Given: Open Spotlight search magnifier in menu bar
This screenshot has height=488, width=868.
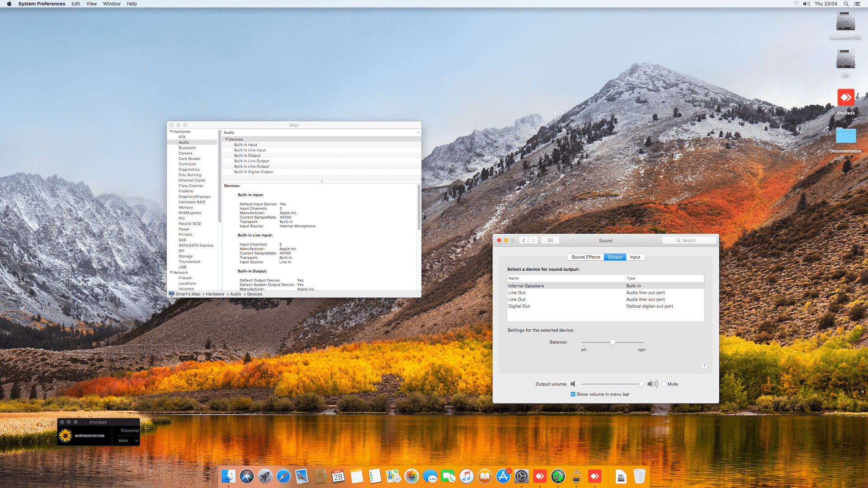Looking at the screenshot, I should [x=846, y=4].
